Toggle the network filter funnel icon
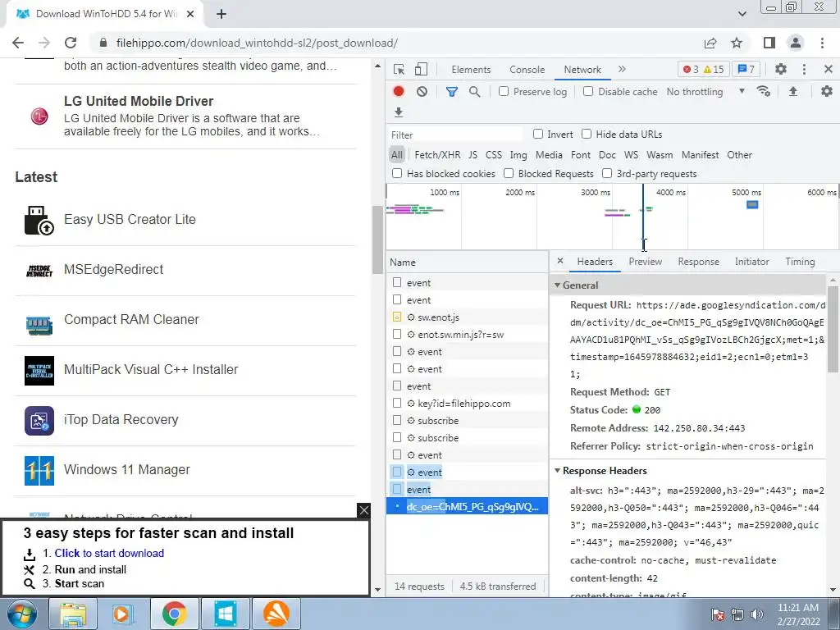The image size is (840, 630). pyautogui.click(x=452, y=92)
